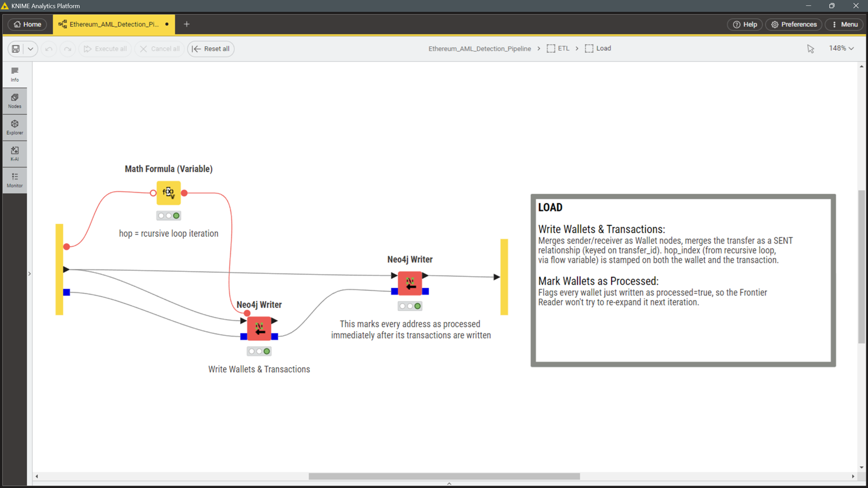Open the Menu in top bar
Viewport: 868px width, 488px height.
(x=845, y=24)
